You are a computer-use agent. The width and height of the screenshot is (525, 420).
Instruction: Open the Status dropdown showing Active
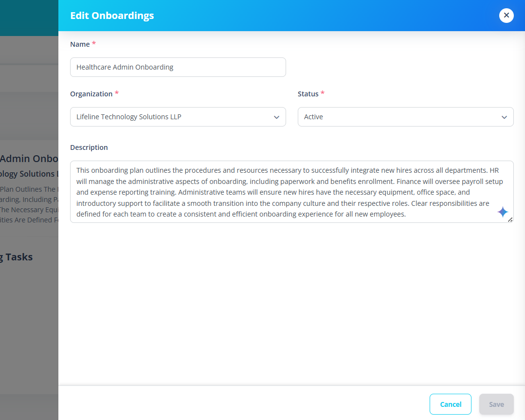pos(405,117)
